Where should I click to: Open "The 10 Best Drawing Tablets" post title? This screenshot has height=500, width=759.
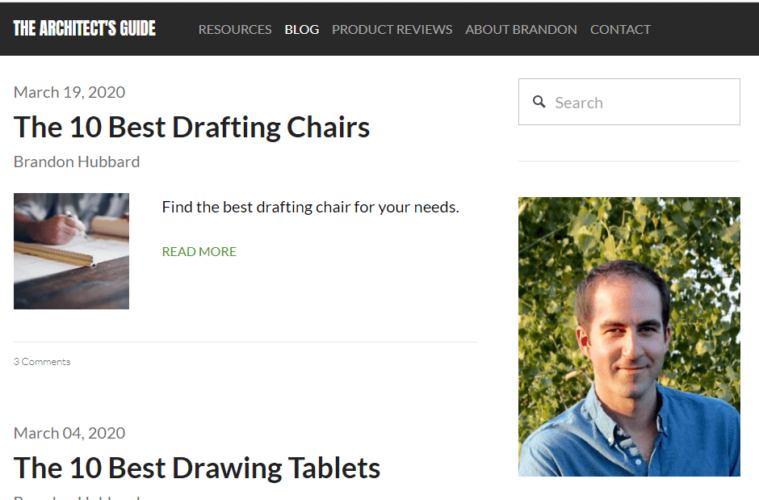[x=197, y=467]
